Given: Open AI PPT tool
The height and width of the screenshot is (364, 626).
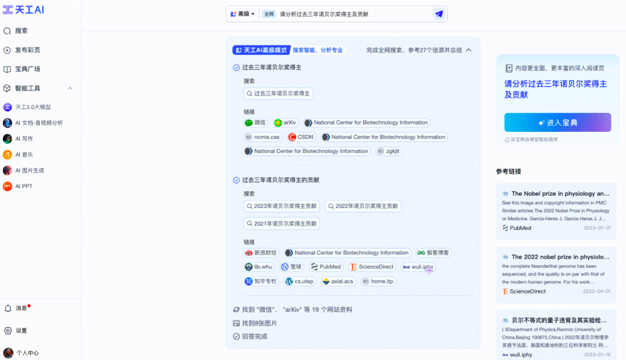Looking at the screenshot, I should 18,186.
